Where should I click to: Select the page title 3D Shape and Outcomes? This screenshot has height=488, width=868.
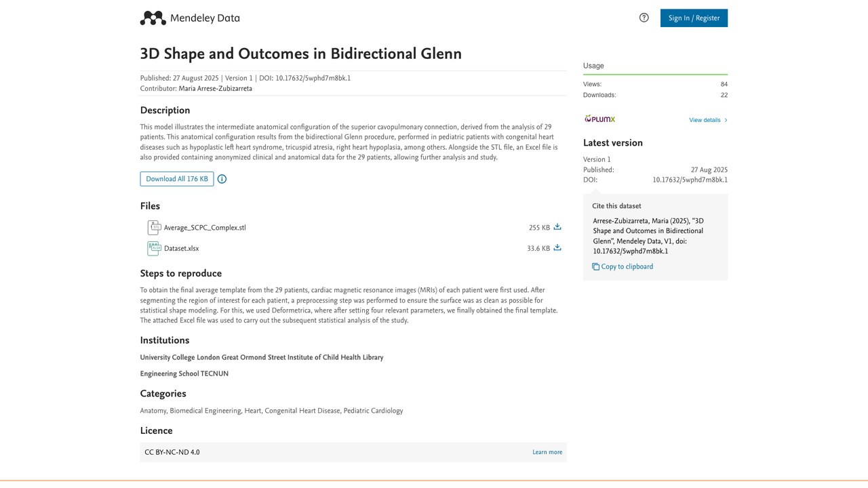301,54
